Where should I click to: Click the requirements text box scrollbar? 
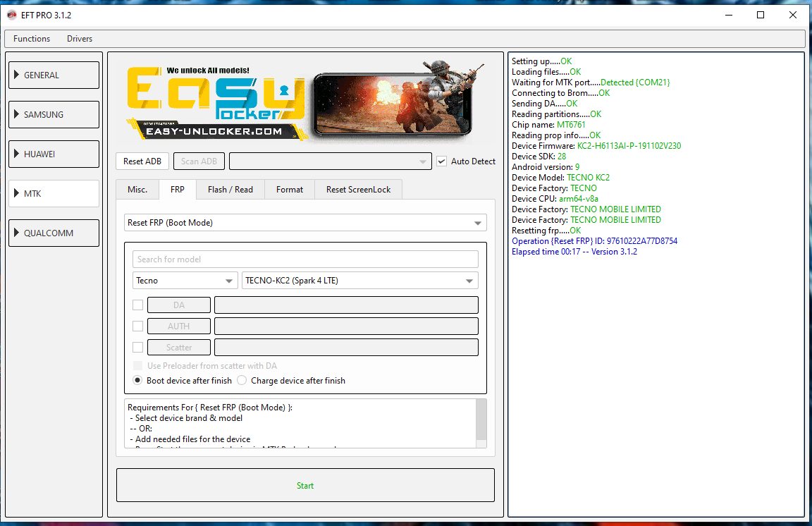(481, 419)
